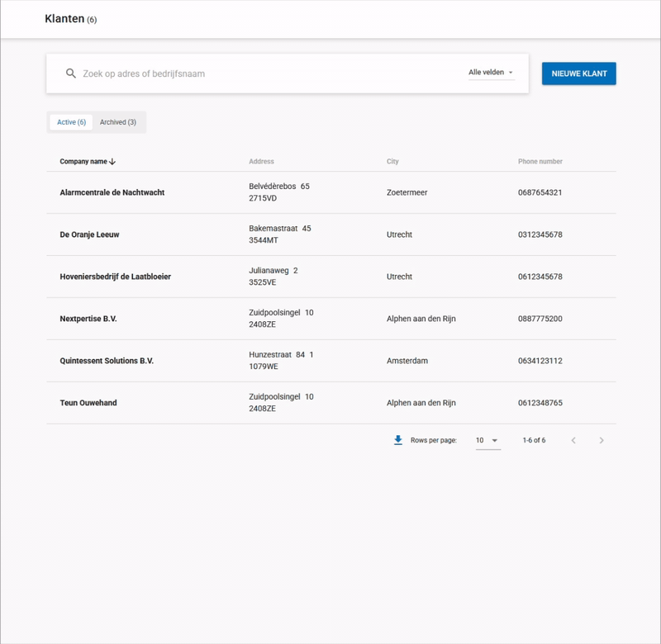The image size is (661, 644).
Task: Toggle sort arrow beside Company name
Action: point(112,161)
